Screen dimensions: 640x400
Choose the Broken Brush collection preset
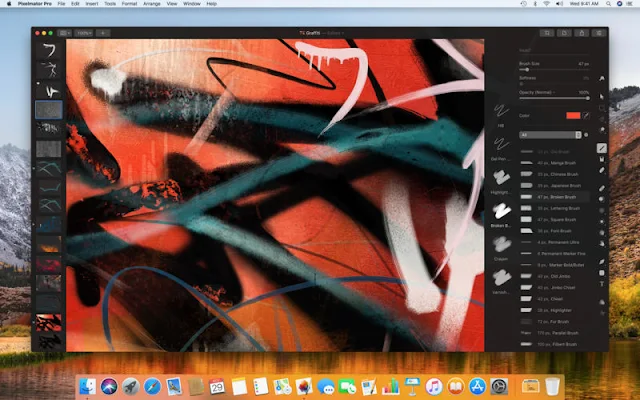coord(501,215)
